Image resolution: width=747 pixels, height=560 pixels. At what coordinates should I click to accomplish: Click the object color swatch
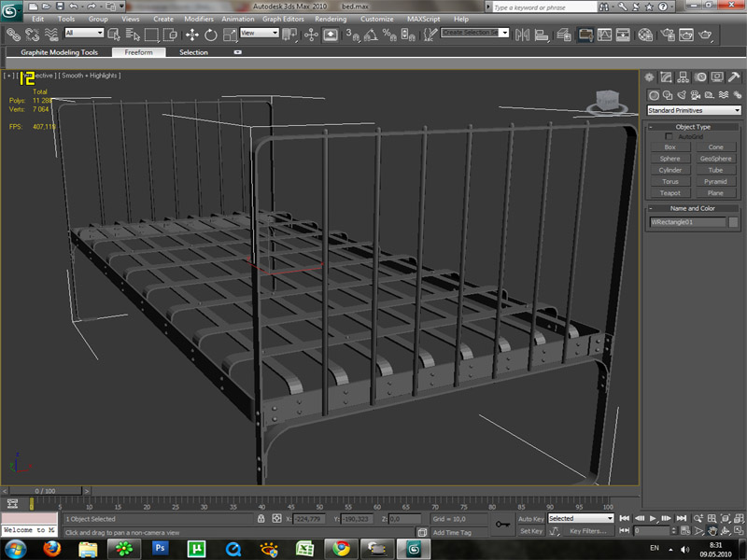point(733,222)
